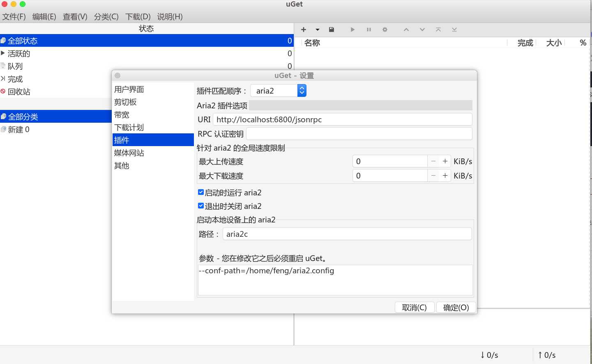The image size is (592, 364).
Task: Click the move to bottom icon
Action: (x=454, y=30)
